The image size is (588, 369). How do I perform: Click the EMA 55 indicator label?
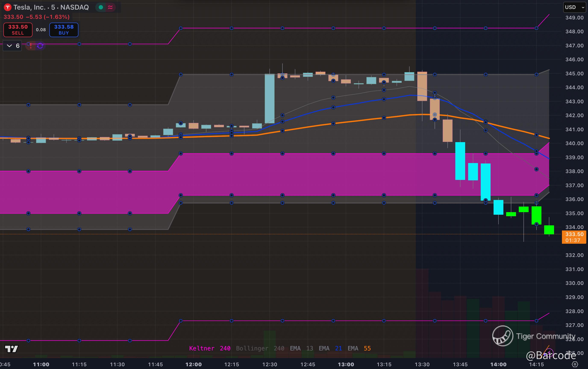coord(359,348)
